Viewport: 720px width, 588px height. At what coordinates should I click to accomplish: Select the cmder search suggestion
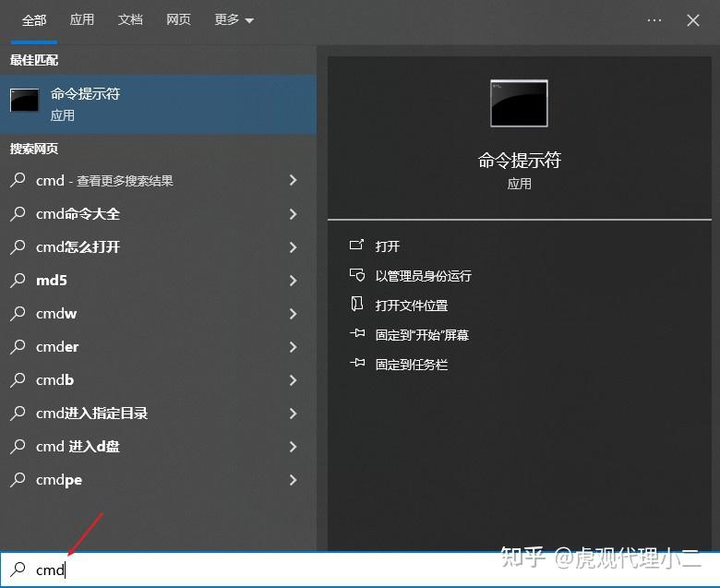click(x=158, y=346)
